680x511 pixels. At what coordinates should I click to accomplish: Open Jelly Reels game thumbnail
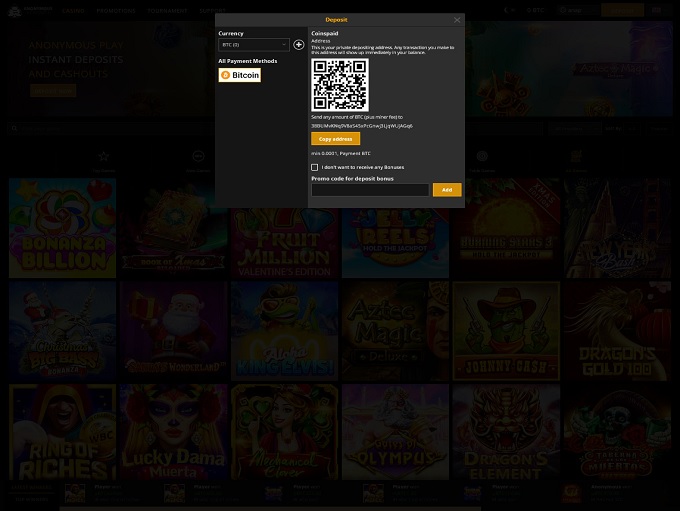396,243
